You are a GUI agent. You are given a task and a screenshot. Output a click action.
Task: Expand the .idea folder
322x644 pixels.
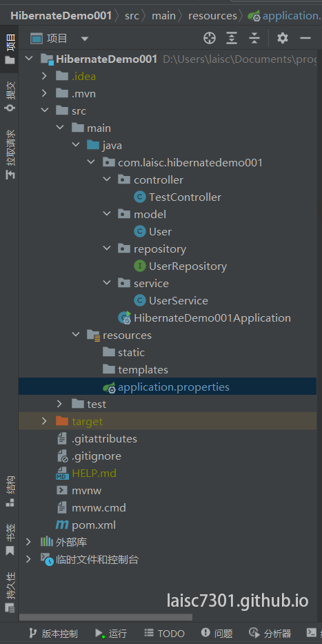[44, 77]
